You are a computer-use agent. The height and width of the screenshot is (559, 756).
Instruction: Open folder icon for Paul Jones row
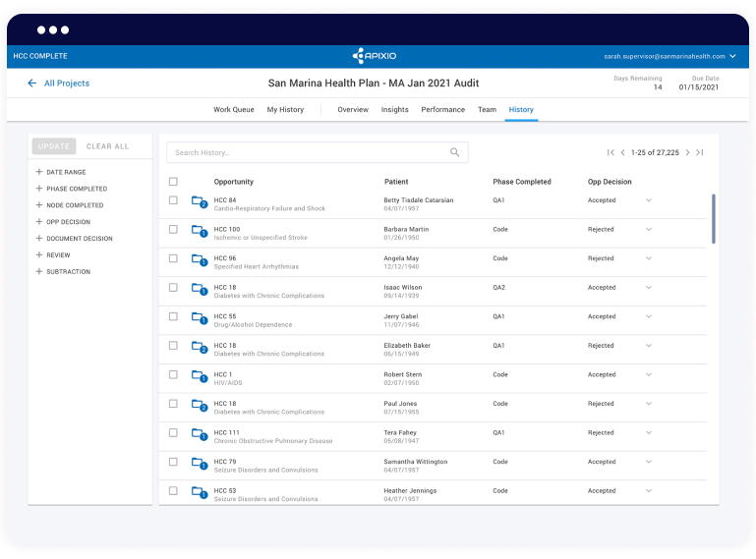click(x=200, y=405)
